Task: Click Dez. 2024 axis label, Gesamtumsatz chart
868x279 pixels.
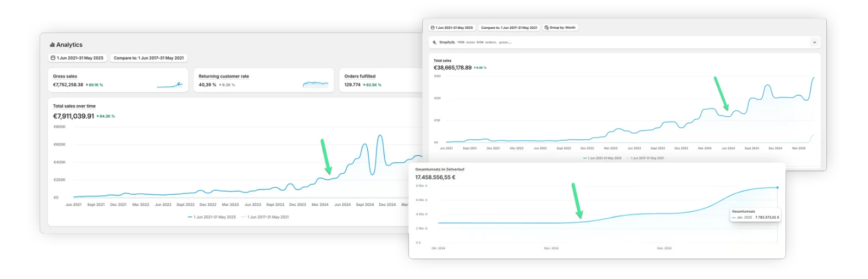Action: (x=664, y=249)
